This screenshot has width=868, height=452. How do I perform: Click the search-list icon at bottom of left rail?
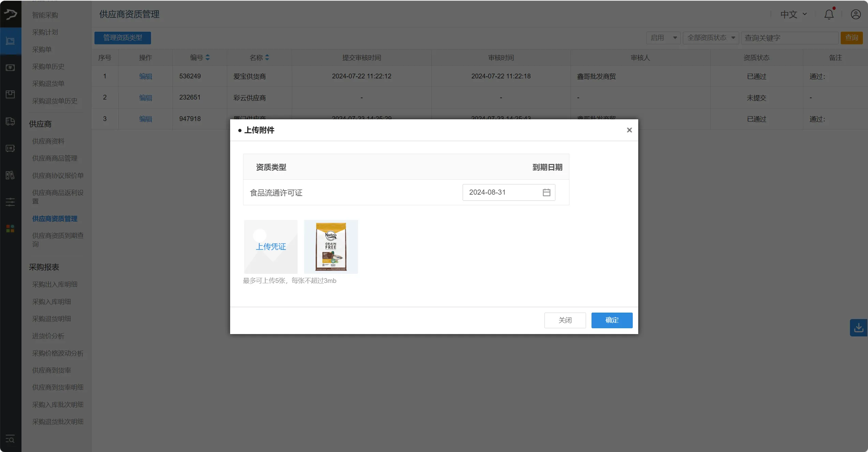[10, 439]
